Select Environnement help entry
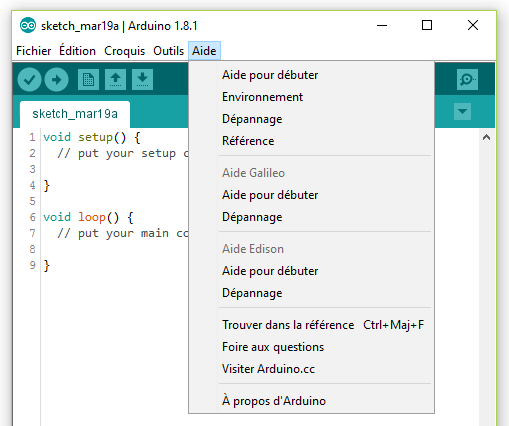The width and height of the screenshot is (509, 426). pyautogui.click(x=311, y=97)
